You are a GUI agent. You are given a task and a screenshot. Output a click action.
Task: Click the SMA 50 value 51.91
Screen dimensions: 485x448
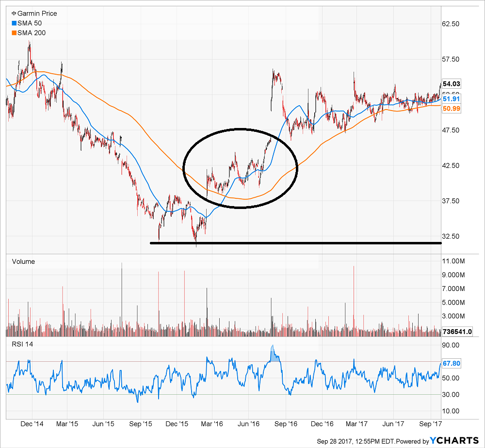click(451, 99)
